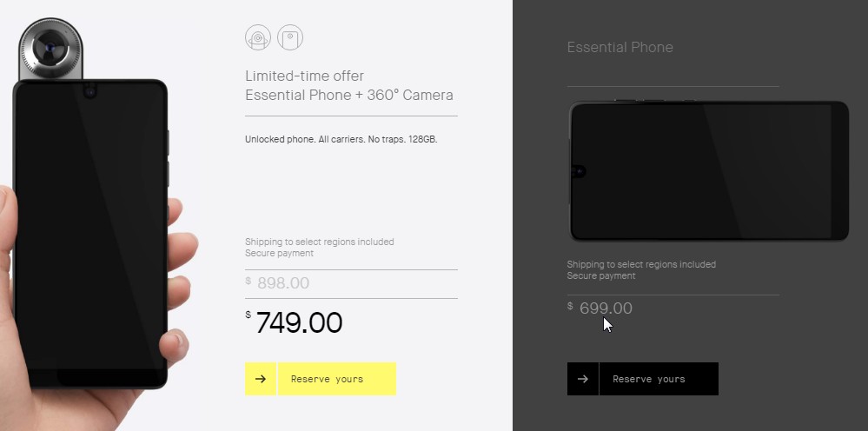Click Secure payment text in bundle panel
The image size is (868, 431).
(280, 253)
